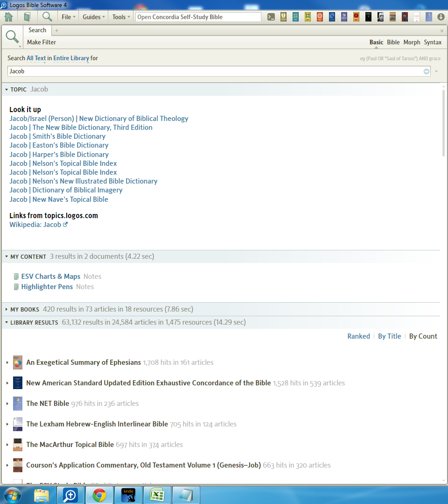Image resolution: width=448 pixels, height=504 pixels.
Task: Click the Open Concordia Self-Study Bible command box
Action: click(x=198, y=17)
